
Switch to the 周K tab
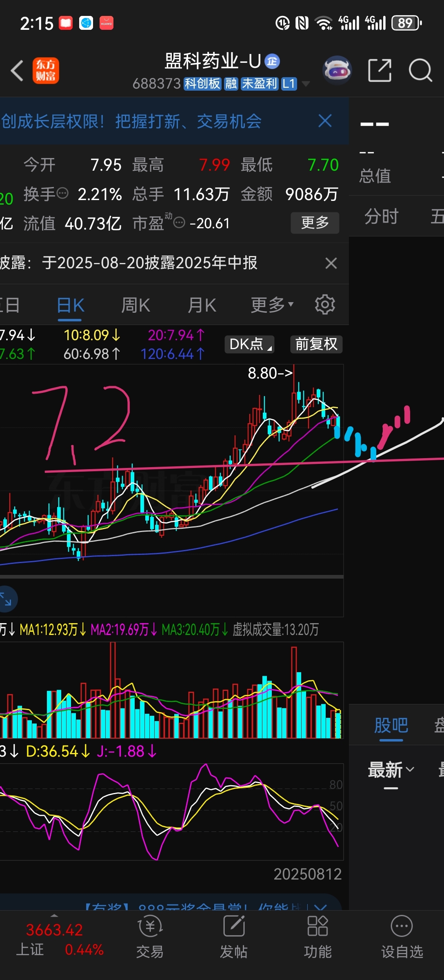tap(135, 305)
